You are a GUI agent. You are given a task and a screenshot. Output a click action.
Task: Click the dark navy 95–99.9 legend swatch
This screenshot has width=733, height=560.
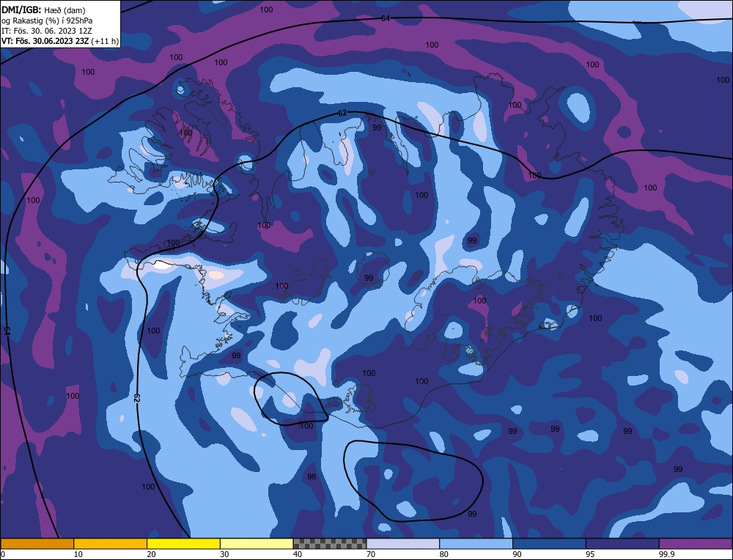point(622,543)
